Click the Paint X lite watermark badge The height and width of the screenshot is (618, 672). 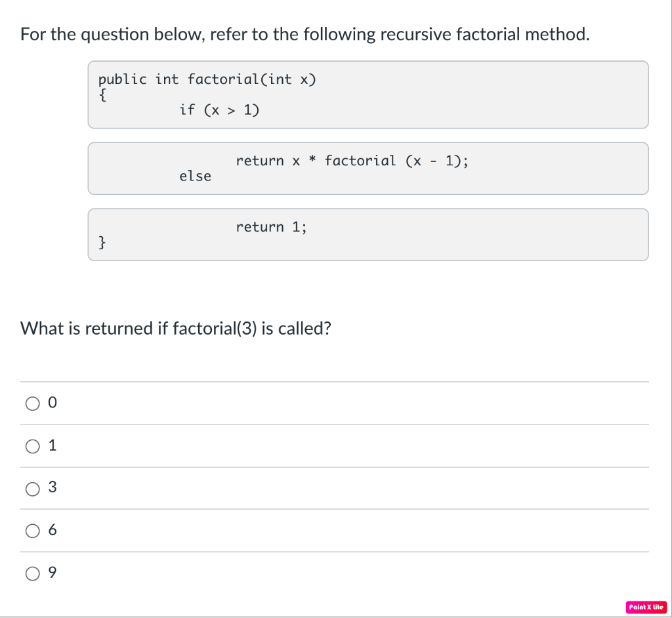click(x=646, y=607)
